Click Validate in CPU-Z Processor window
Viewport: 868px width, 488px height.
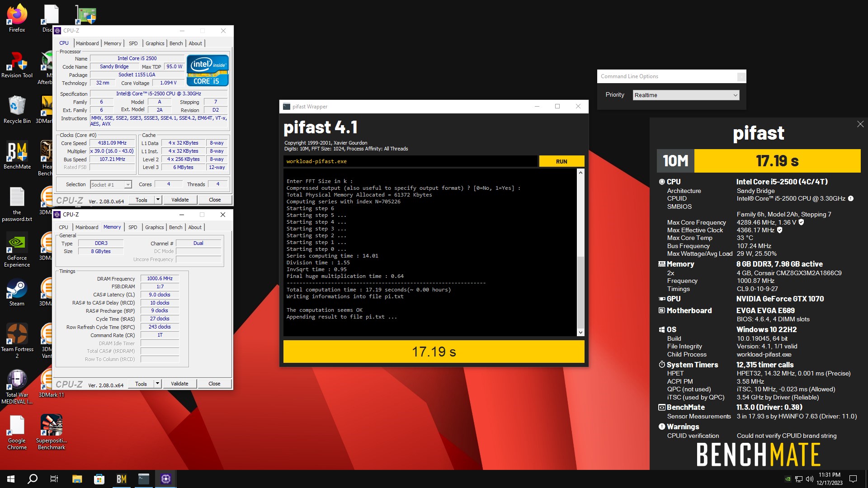[180, 200]
